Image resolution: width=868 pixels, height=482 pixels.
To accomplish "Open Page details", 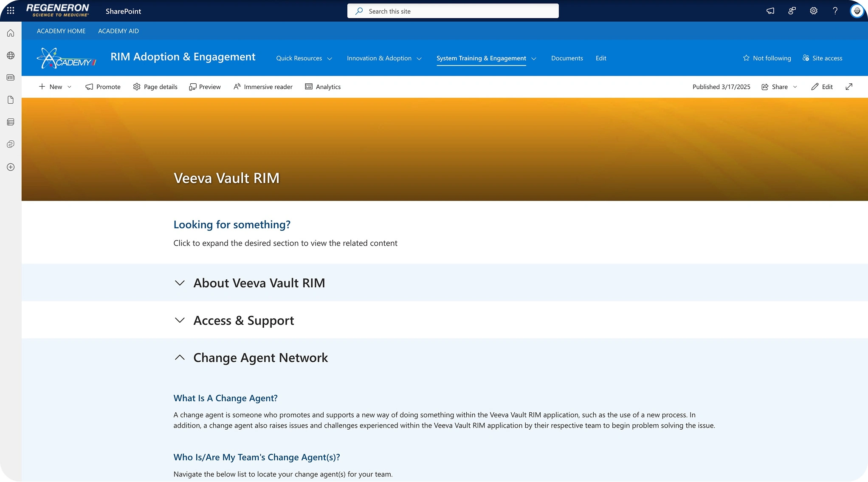I will point(155,87).
